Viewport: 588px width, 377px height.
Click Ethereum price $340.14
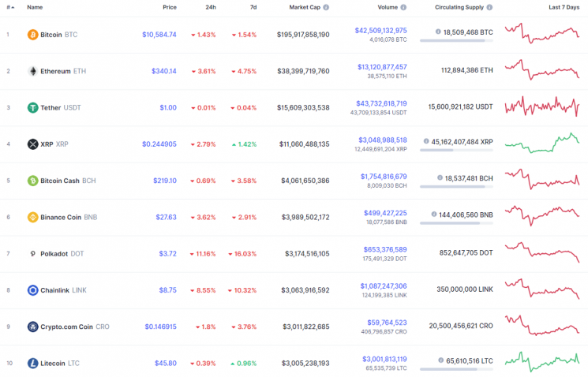point(164,71)
